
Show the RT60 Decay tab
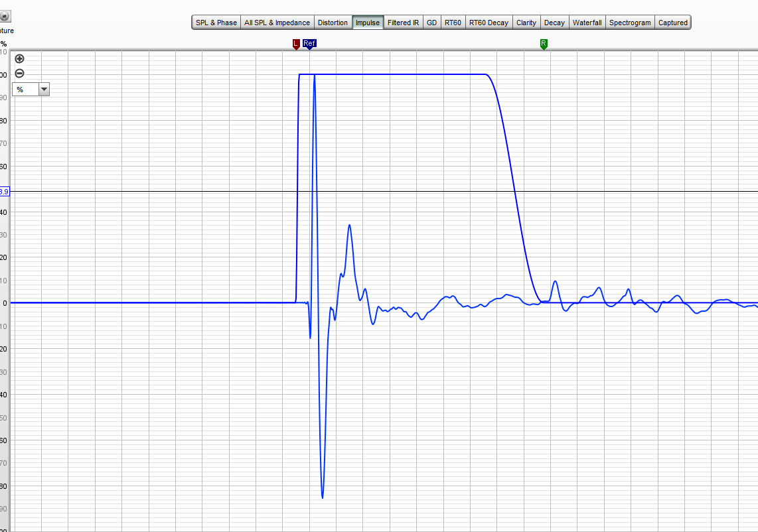click(x=489, y=23)
